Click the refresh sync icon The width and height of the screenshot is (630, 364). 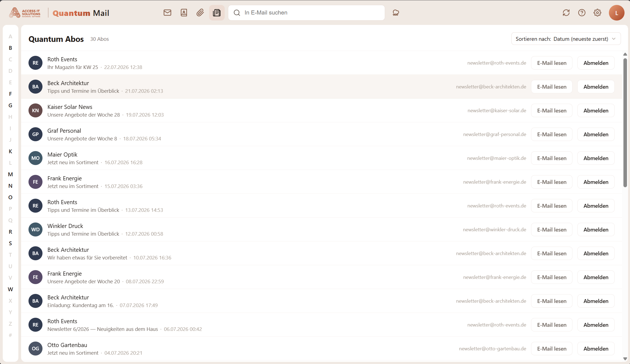(566, 13)
